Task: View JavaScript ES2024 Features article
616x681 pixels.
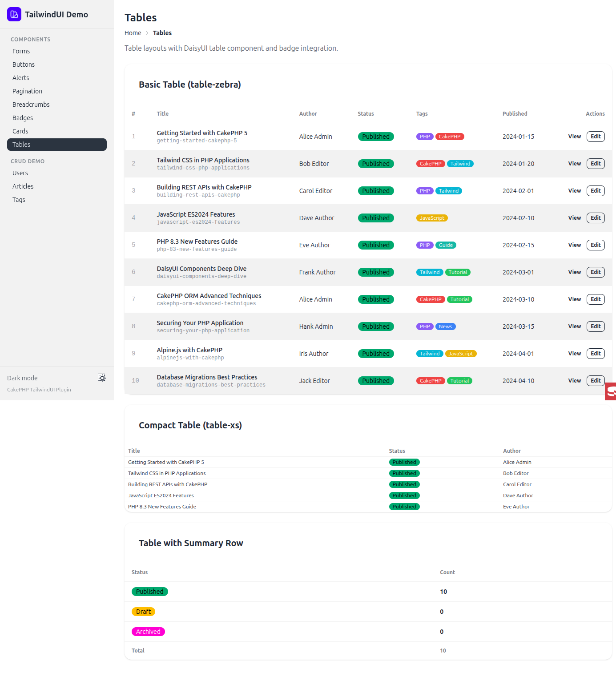Action: click(x=575, y=218)
